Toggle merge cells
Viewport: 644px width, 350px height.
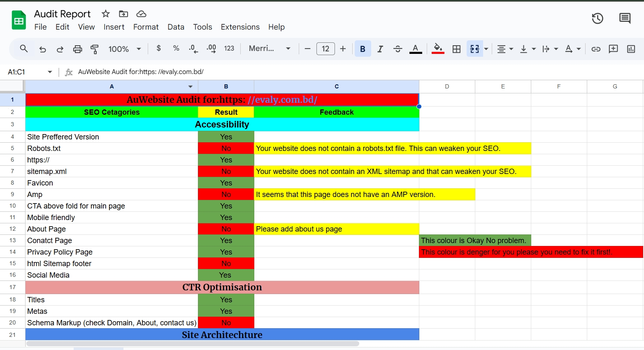tap(474, 49)
